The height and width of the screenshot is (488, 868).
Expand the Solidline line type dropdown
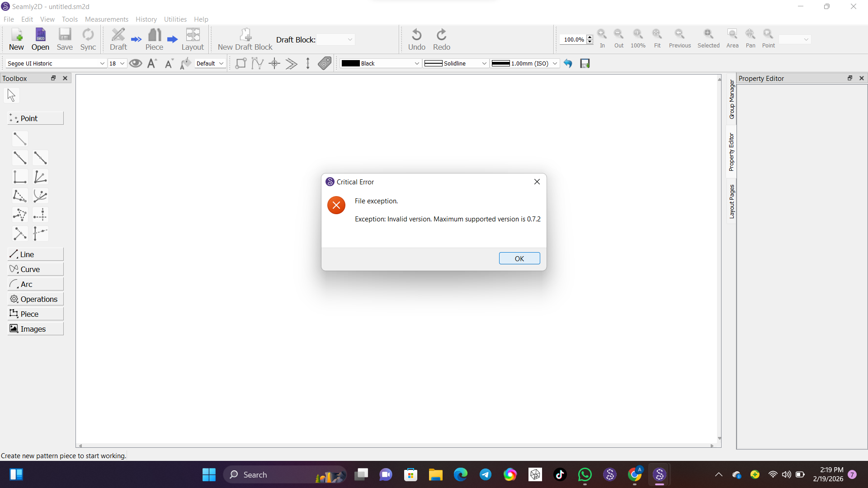[456, 63]
